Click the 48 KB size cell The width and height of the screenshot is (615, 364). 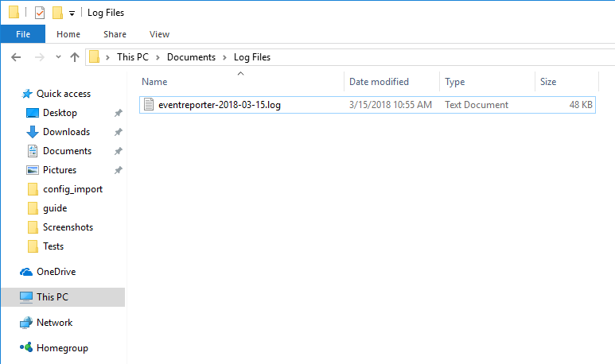tap(581, 105)
